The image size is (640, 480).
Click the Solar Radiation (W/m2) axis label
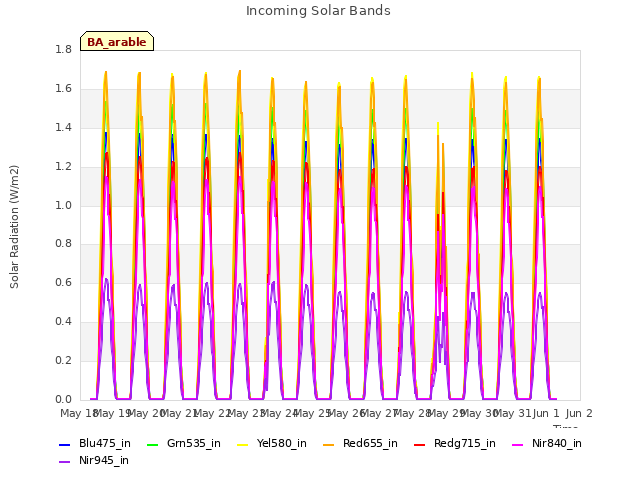click(14, 227)
